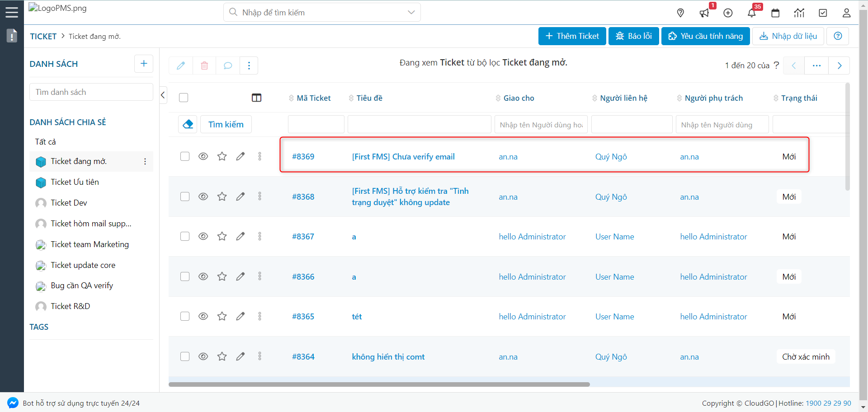This screenshot has height=412, width=868.
Task: Select the Ticket Ưu tiên list
Action: (x=75, y=182)
